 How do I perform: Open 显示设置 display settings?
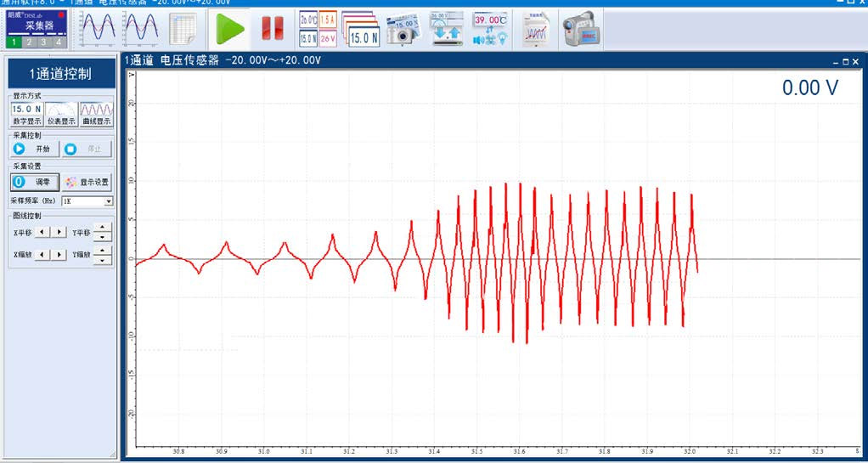coord(86,182)
